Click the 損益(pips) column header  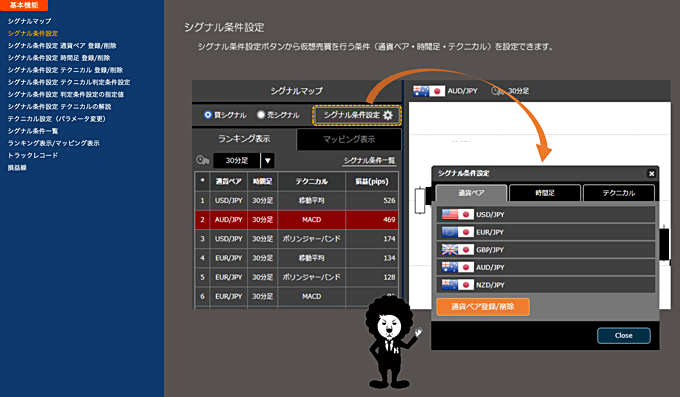pos(372,181)
